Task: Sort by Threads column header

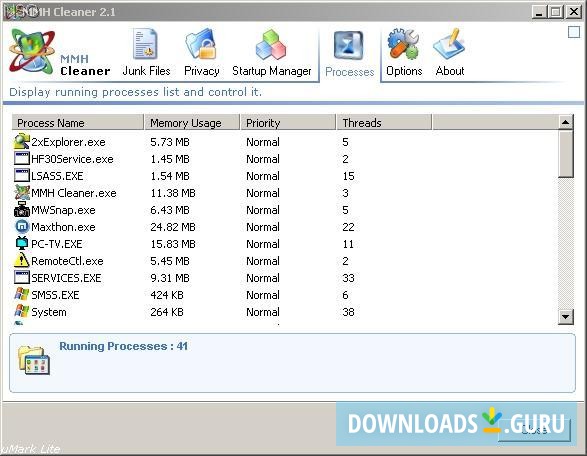Action: (x=384, y=122)
